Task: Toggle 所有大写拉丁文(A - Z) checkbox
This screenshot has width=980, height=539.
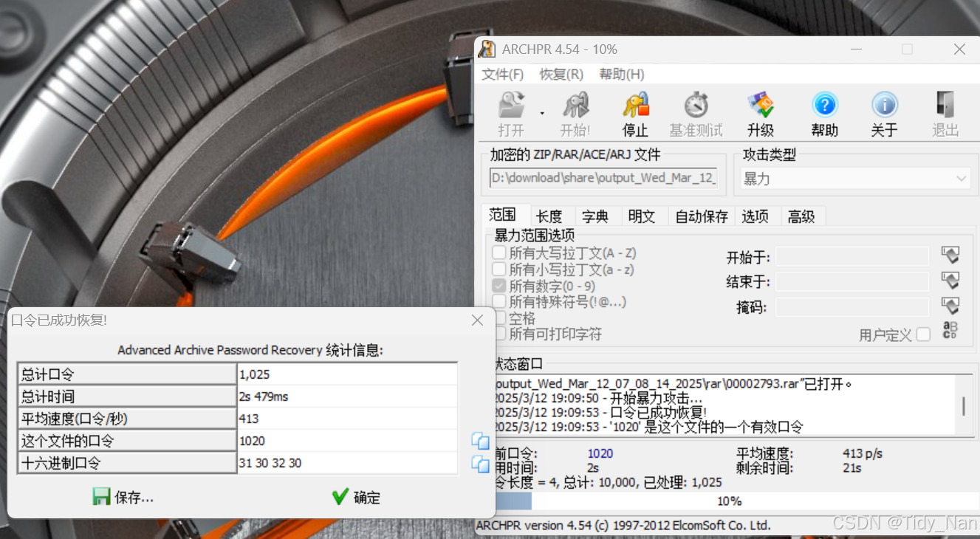Action: (499, 253)
